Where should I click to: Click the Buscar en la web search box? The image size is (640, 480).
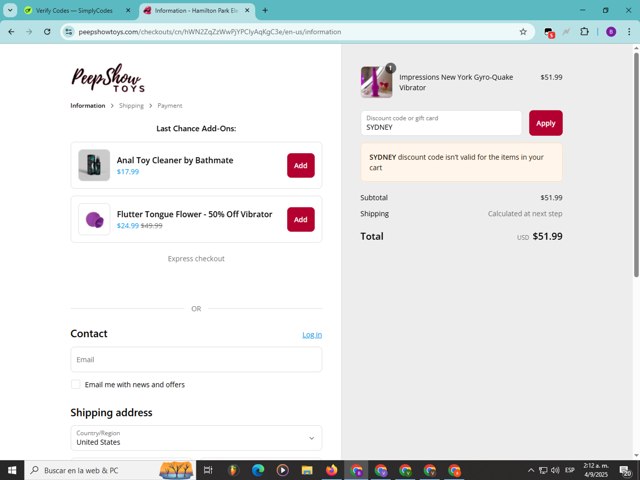point(110,470)
